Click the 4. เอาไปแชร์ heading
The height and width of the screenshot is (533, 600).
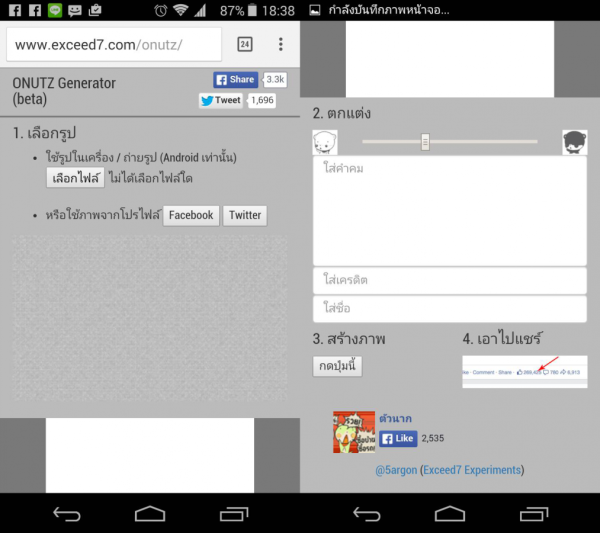point(502,338)
